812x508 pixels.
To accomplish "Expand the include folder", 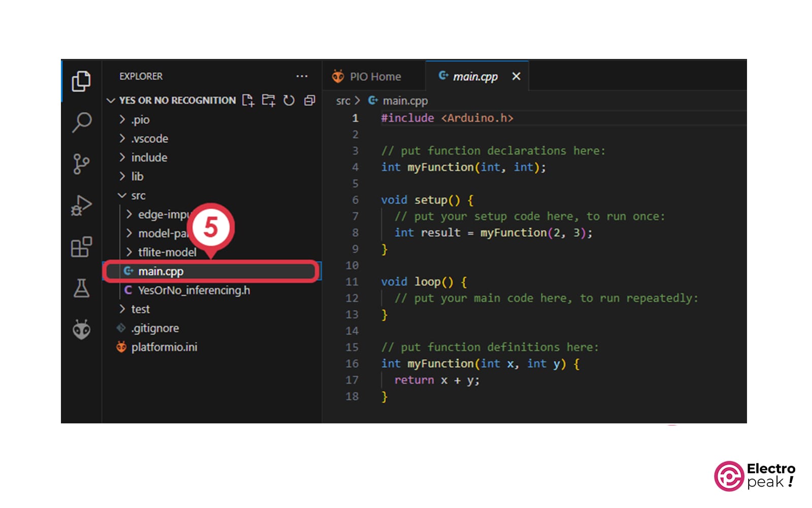I will tap(149, 158).
